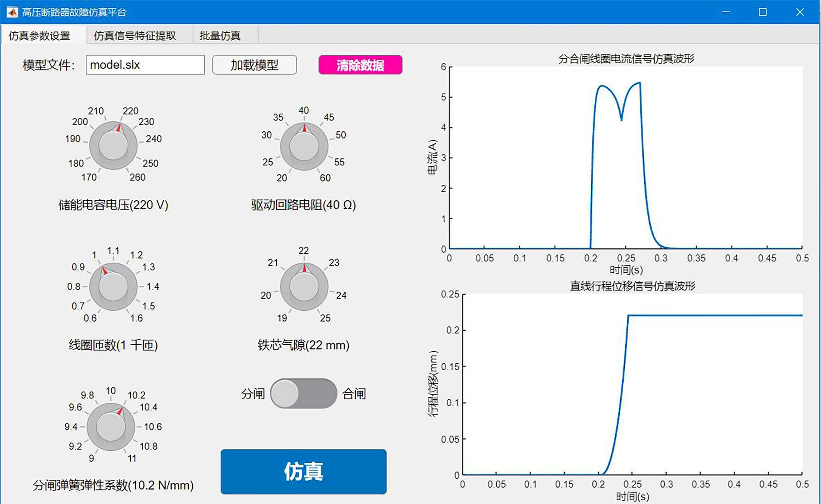Open the 批量仿真 tab
This screenshot has height=504, width=821.
(x=220, y=36)
